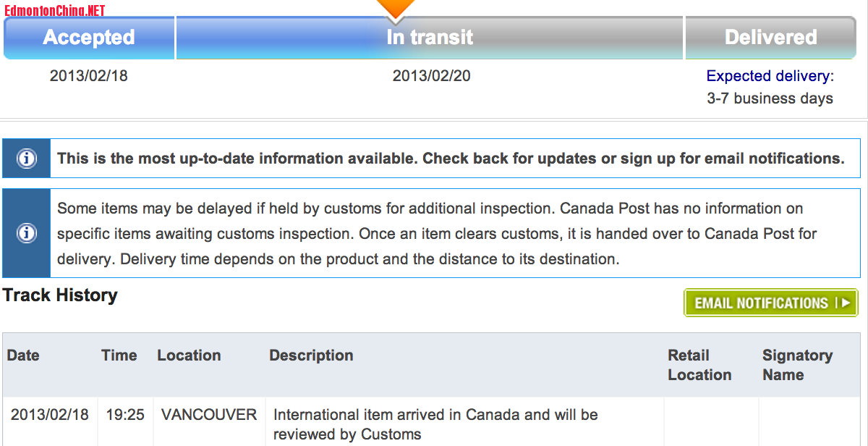
Task: Click the customs review description in the tracking row
Action: coord(435,424)
